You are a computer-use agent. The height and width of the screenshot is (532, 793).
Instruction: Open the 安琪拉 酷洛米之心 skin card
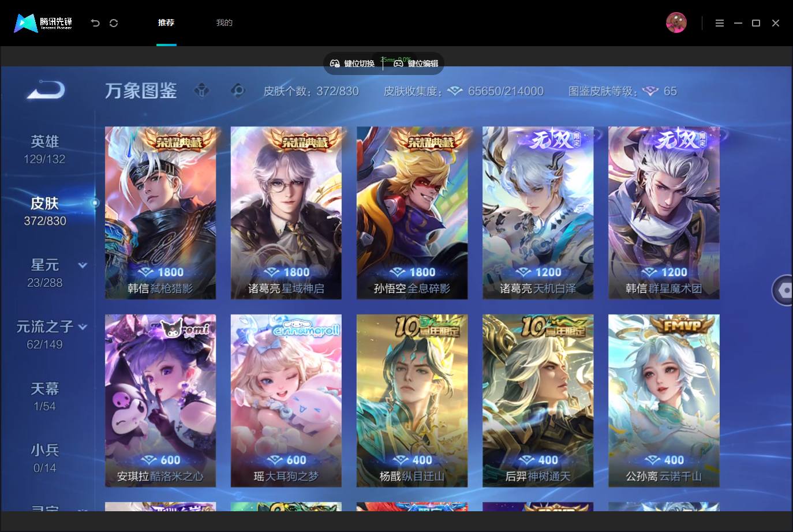tap(160, 400)
